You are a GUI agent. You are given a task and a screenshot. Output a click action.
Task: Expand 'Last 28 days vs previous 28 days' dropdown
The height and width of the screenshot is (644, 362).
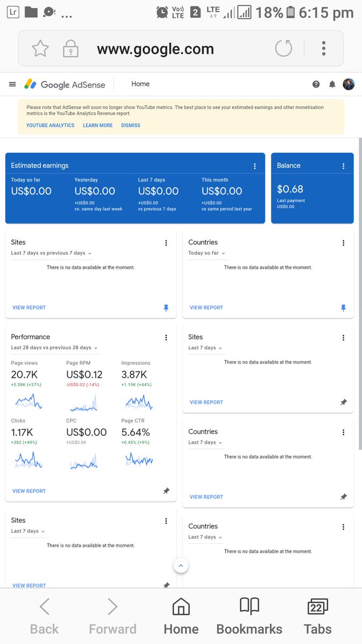coord(55,348)
